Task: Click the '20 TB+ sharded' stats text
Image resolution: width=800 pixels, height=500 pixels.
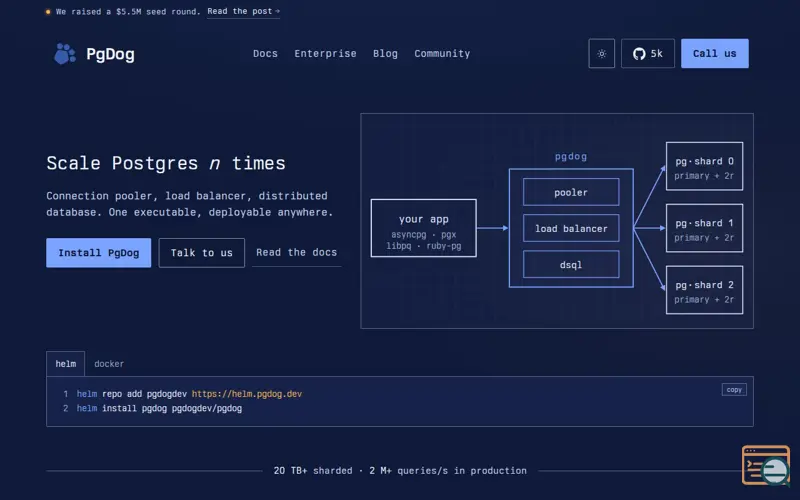Action: (x=313, y=471)
